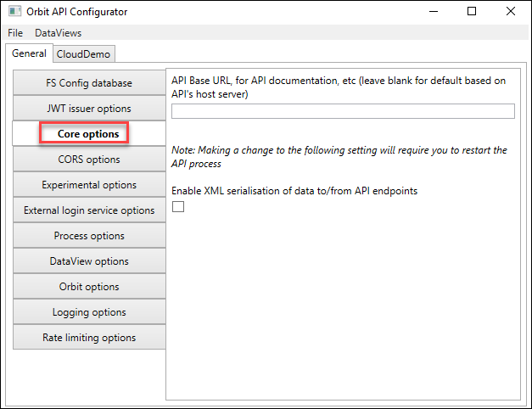Open the File menu

point(15,33)
